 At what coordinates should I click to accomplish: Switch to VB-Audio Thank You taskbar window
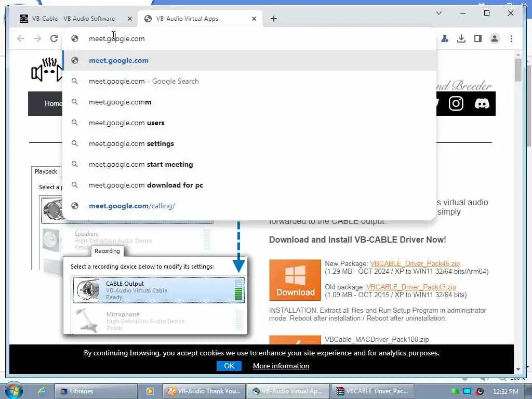point(204,391)
